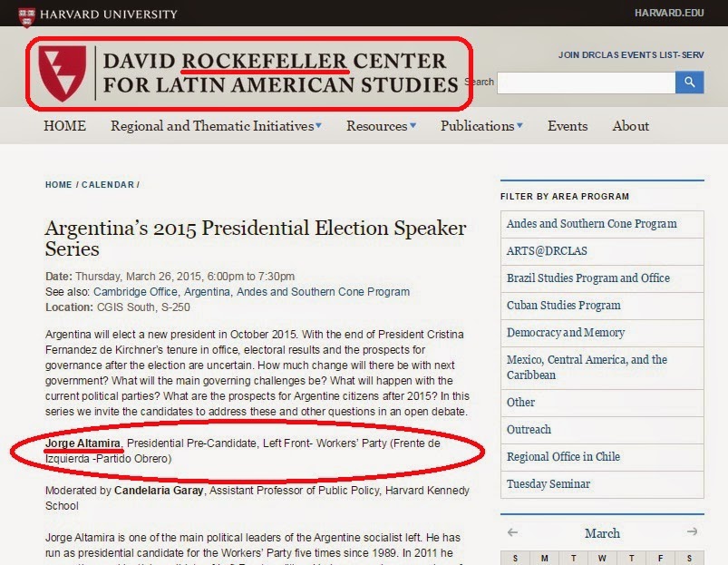Viewport: 728px width, 565px height.
Task: Go to the next month arrow in the calendar
Action: 692,531
